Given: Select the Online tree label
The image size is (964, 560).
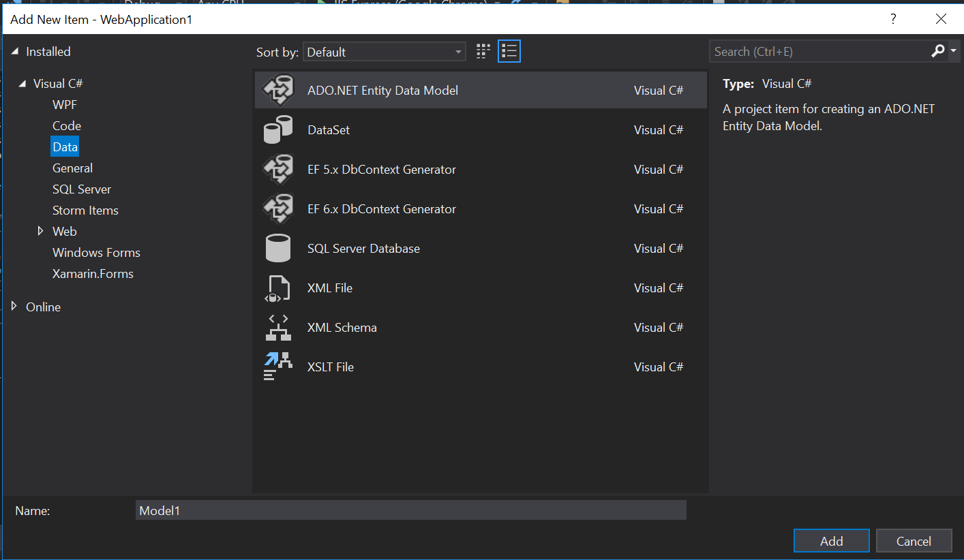Looking at the screenshot, I should (43, 307).
